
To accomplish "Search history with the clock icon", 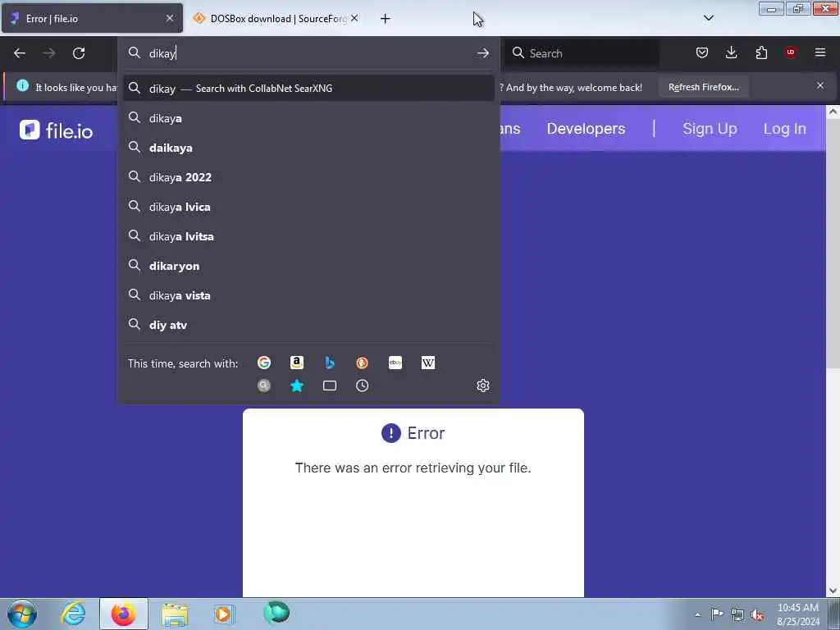I will tap(362, 386).
